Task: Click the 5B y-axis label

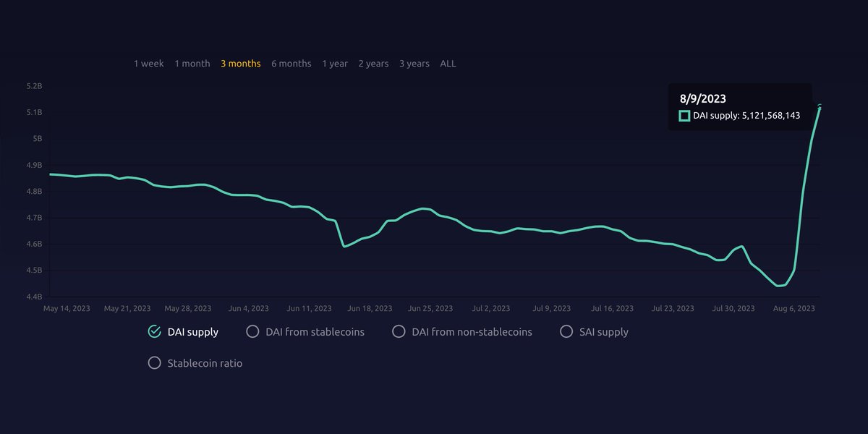Action: (x=37, y=139)
